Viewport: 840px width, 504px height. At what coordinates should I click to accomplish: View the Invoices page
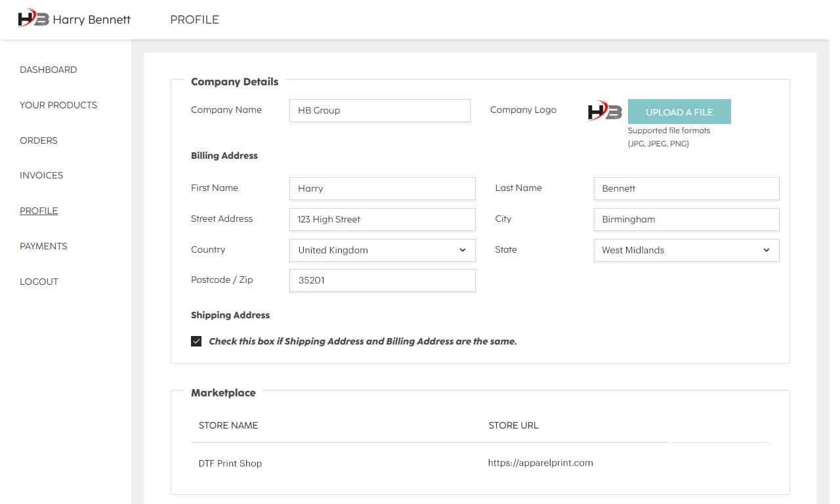point(41,175)
